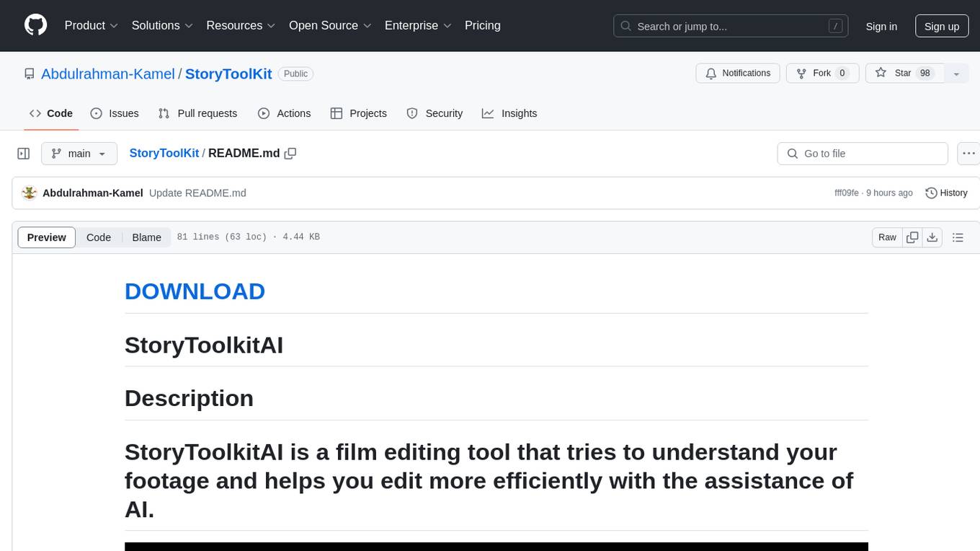Viewport: 980px width, 551px height.
Task: Open the Raw file view
Action: [887, 237]
